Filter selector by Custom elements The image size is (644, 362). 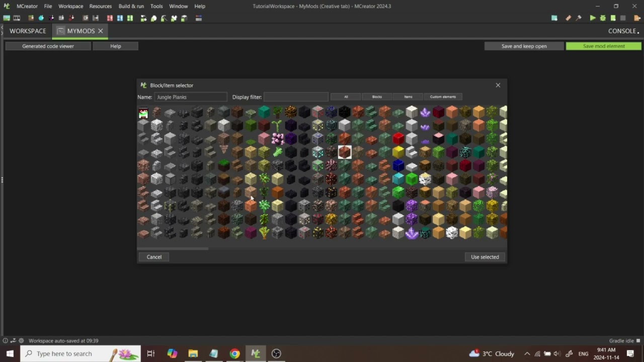[x=443, y=97]
